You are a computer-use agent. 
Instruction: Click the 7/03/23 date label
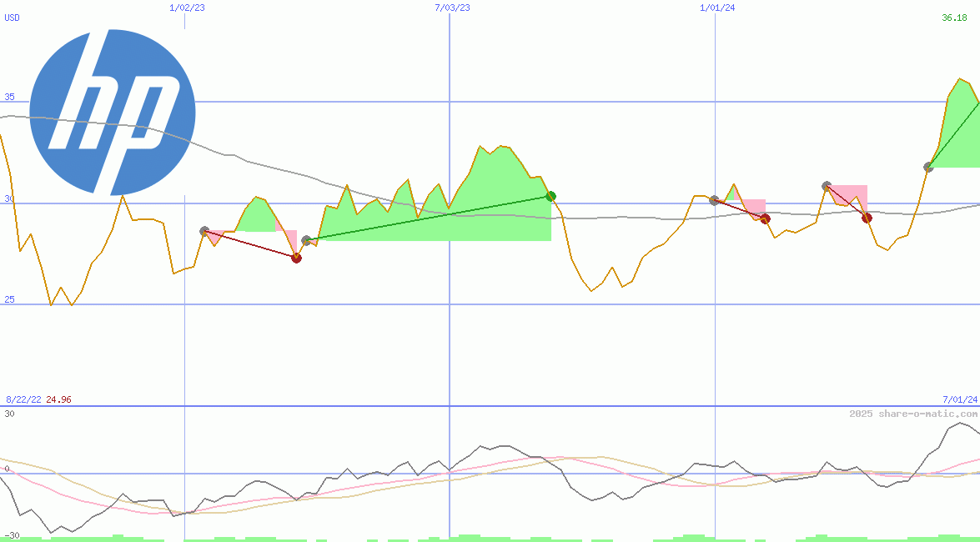452,8
